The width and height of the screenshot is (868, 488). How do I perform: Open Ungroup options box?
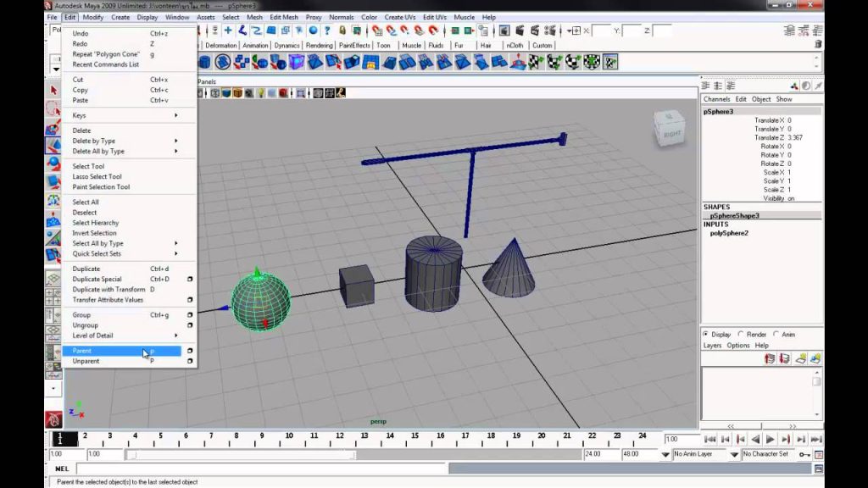point(190,325)
